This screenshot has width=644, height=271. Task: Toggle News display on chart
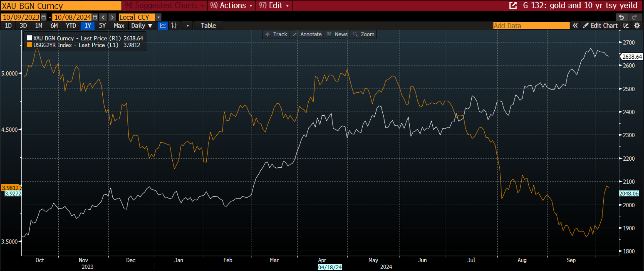[337, 34]
